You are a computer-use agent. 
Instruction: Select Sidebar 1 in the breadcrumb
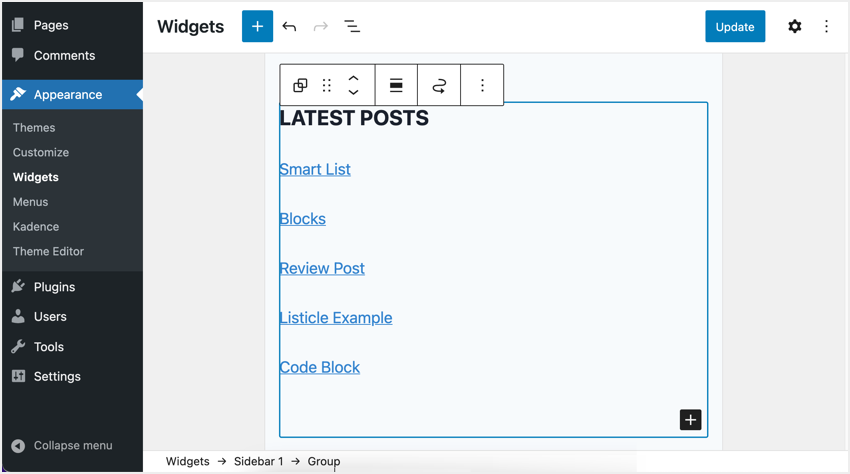point(258,462)
